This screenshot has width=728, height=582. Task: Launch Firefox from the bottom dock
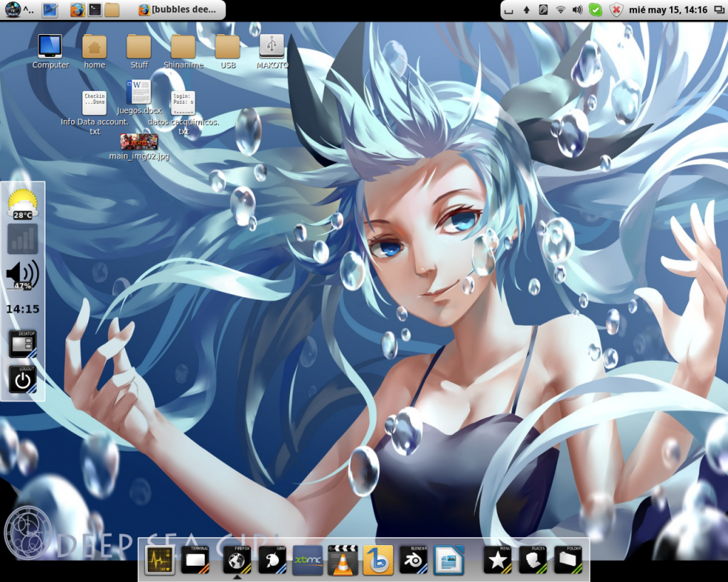[237, 560]
